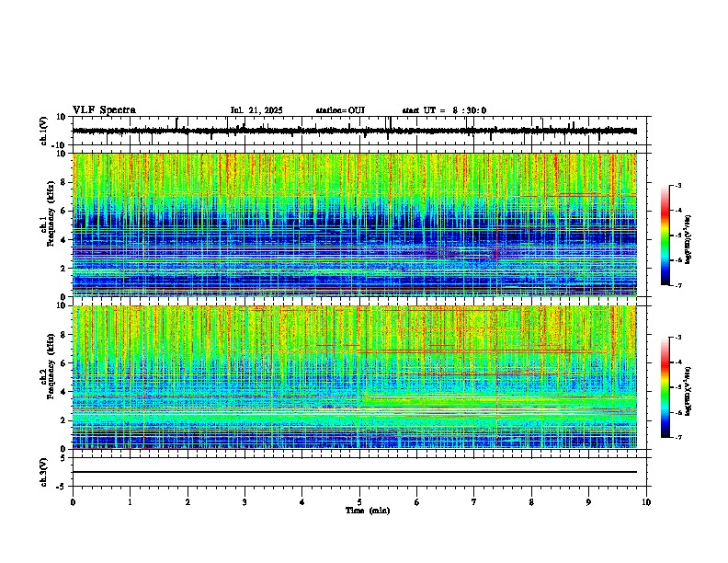Click the ch.2 spectrogram colour scale bar
The height and width of the screenshot is (563, 728).
coord(665,387)
